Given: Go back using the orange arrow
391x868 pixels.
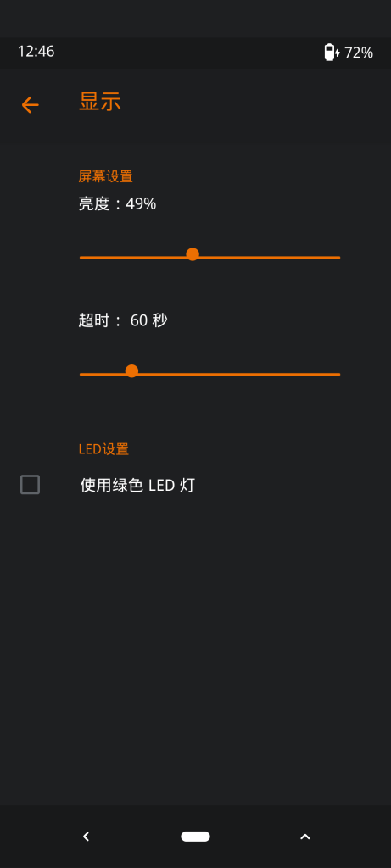Looking at the screenshot, I should tap(30, 104).
